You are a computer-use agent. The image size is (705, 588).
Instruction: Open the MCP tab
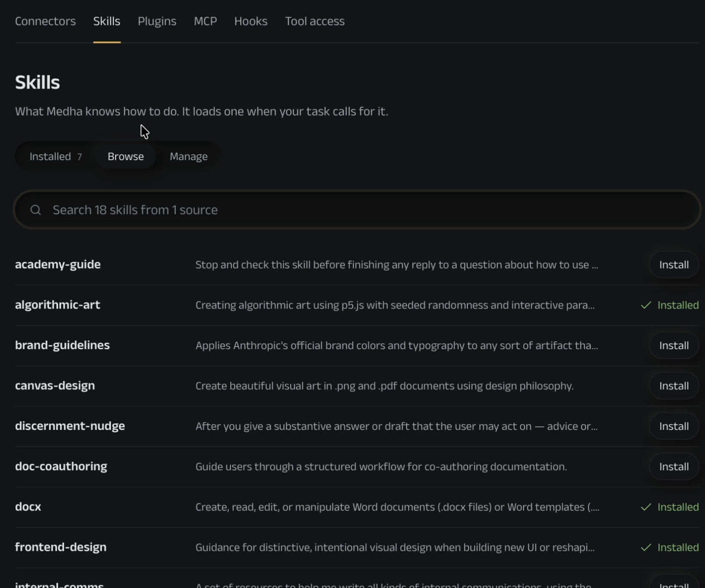[x=205, y=21]
